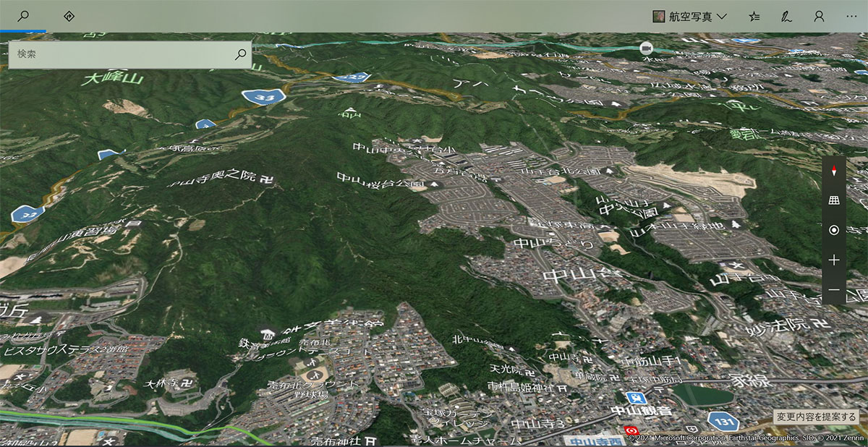Show my current location button
This screenshot has height=447, width=868.
834,230
